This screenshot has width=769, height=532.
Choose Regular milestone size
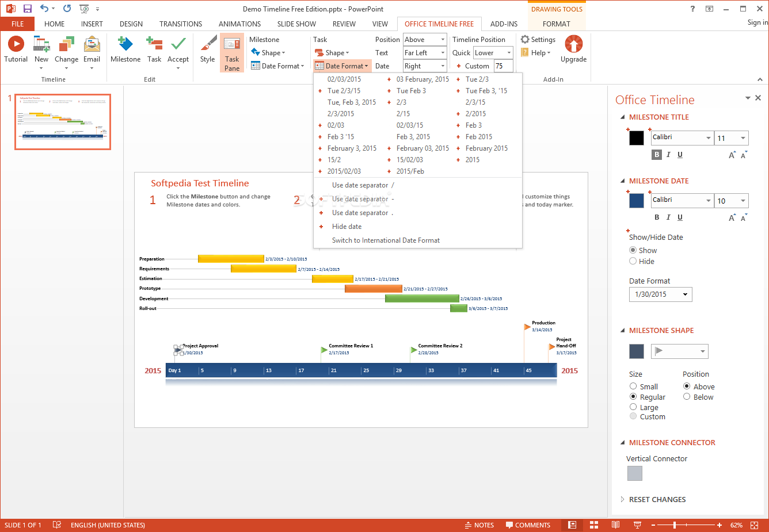pyautogui.click(x=633, y=397)
